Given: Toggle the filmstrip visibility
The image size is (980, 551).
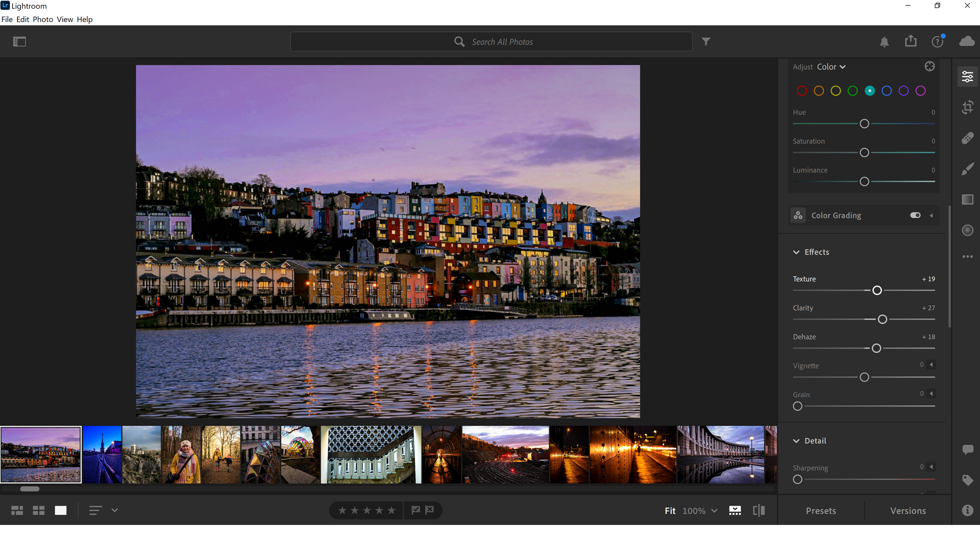Looking at the screenshot, I should pyautogui.click(x=735, y=510).
